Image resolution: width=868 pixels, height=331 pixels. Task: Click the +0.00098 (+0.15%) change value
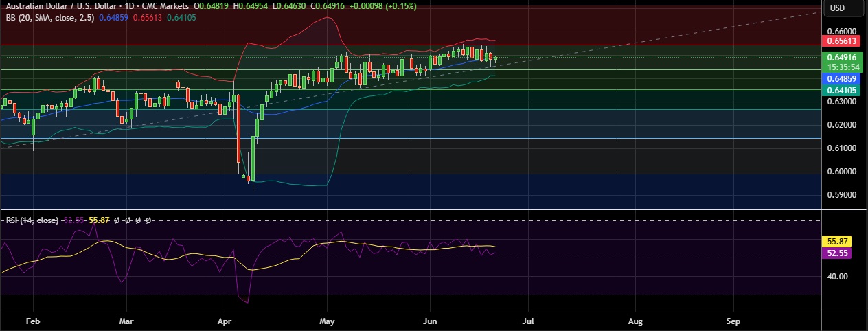[382, 6]
